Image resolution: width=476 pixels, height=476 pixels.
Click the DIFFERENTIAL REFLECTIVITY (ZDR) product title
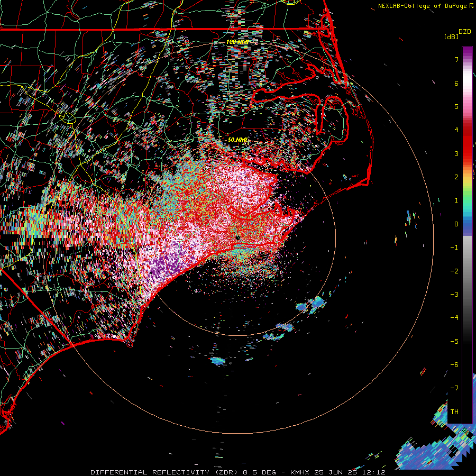(164, 472)
